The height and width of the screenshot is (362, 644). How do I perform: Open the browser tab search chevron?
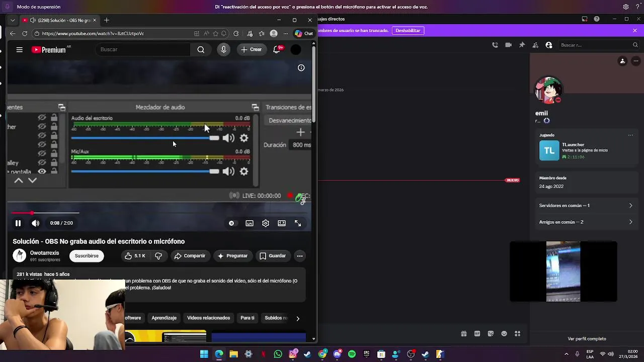pyautogui.click(x=13, y=20)
